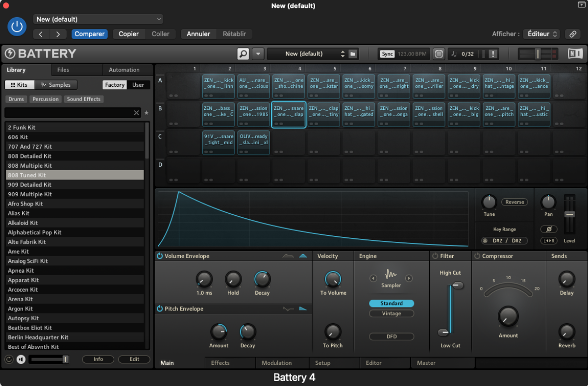Select the AHDSR volume envelope shape icon
The height and width of the screenshot is (386, 588).
pos(289,256)
